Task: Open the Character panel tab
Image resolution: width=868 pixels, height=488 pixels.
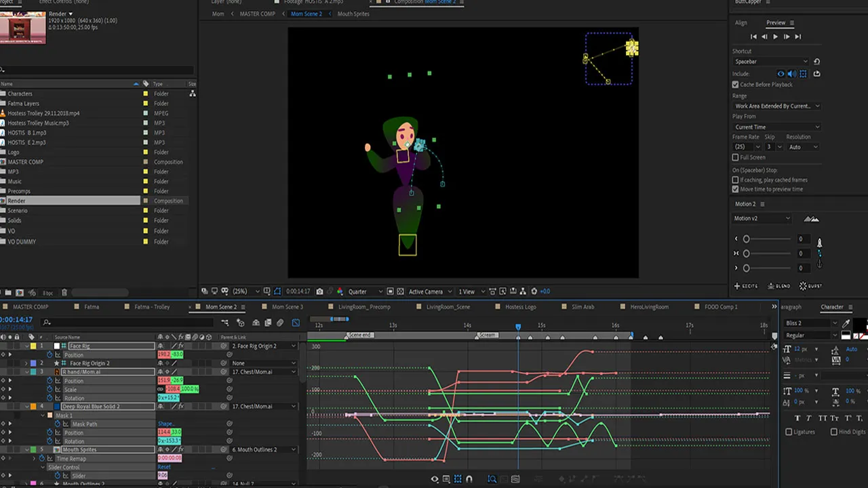Action: click(832, 307)
